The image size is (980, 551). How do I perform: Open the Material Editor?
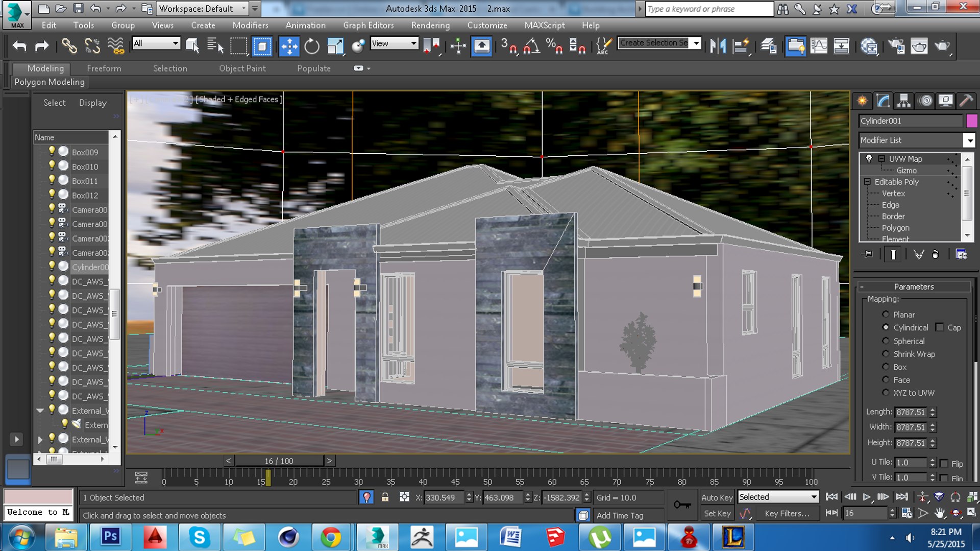point(869,46)
